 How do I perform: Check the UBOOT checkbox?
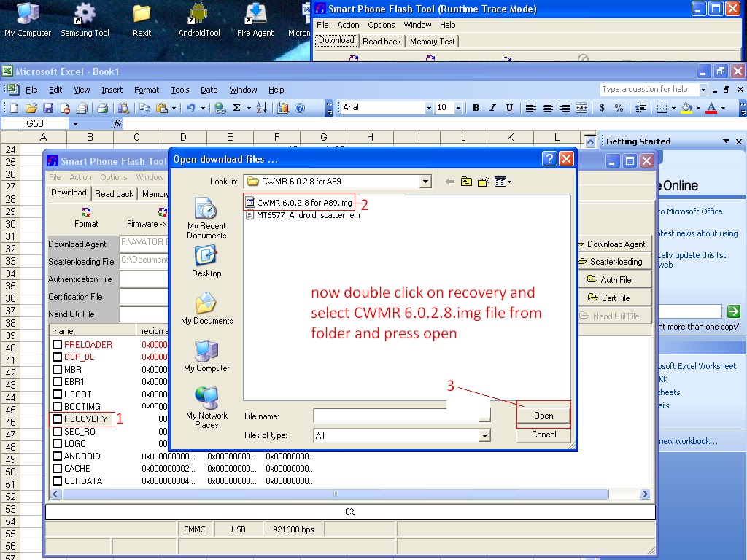[57, 394]
